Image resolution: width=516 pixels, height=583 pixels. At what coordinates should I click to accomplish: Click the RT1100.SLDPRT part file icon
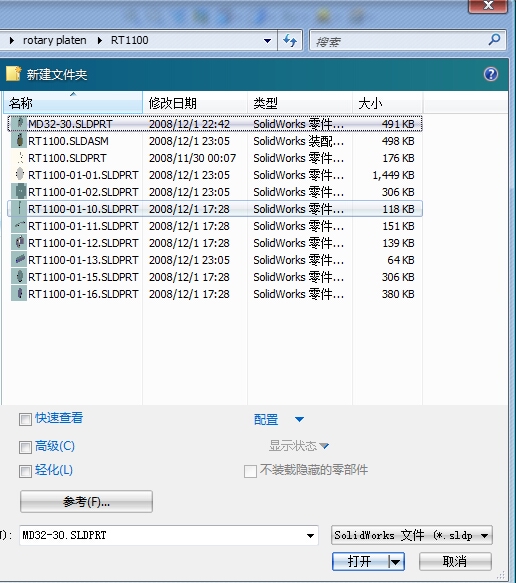click(x=19, y=158)
